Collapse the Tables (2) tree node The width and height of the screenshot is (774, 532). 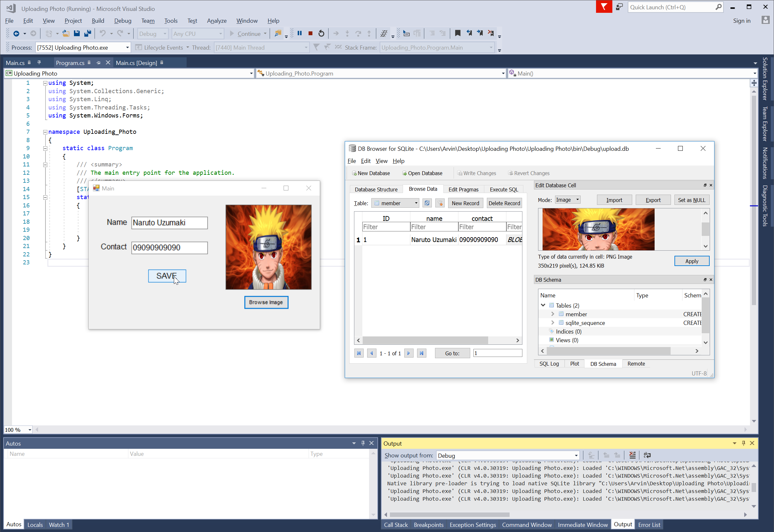pyautogui.click(x=543, y=305)
